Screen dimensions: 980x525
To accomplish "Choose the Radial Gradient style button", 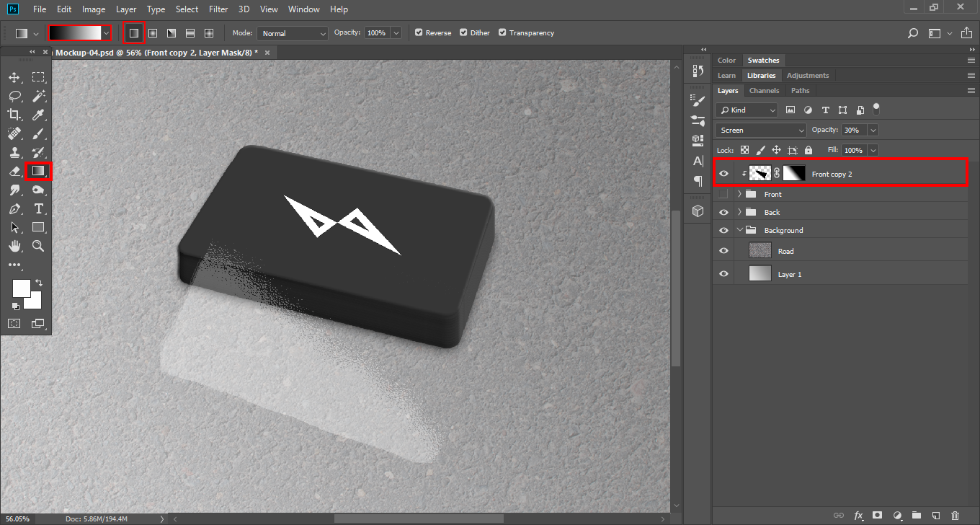I will [x=153, y=33].
